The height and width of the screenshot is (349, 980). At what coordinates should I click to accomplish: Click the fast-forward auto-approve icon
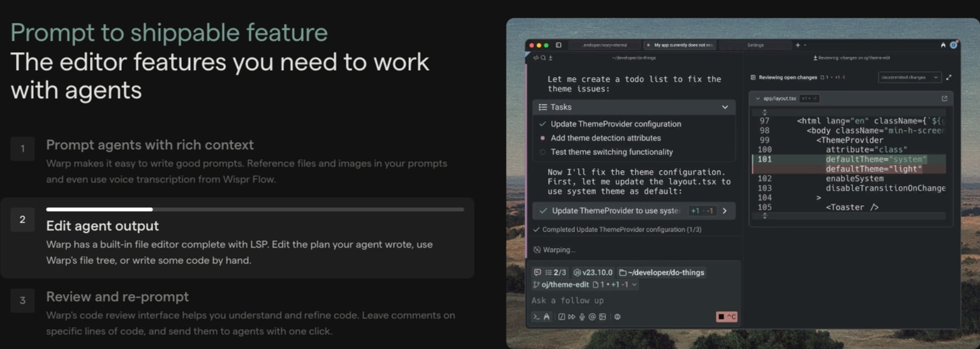click(x=572, y=316)
